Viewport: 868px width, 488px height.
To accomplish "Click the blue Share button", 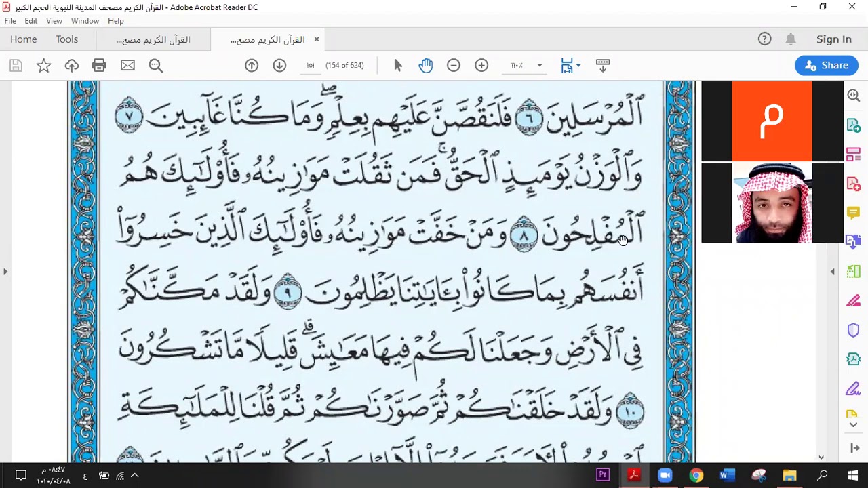I will tap(827, 66).
